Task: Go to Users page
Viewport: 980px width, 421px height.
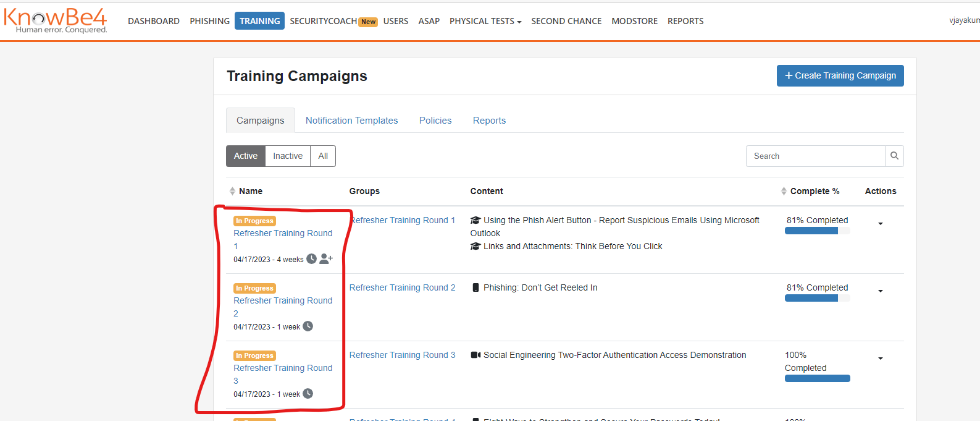Action: pyautogui.click(x=396, y=21)
